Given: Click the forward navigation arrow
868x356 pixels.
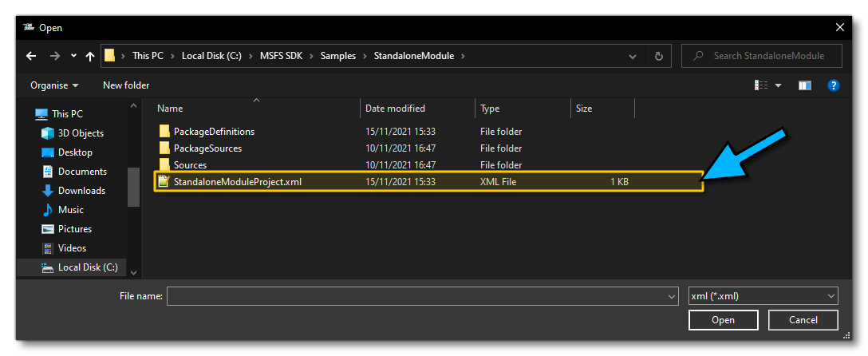Looking at the screenshot, I should coord(54,56).
